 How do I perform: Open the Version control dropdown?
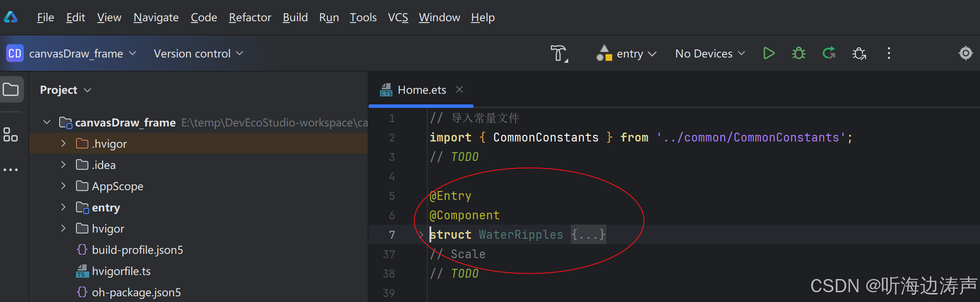[x=198, y=54]
